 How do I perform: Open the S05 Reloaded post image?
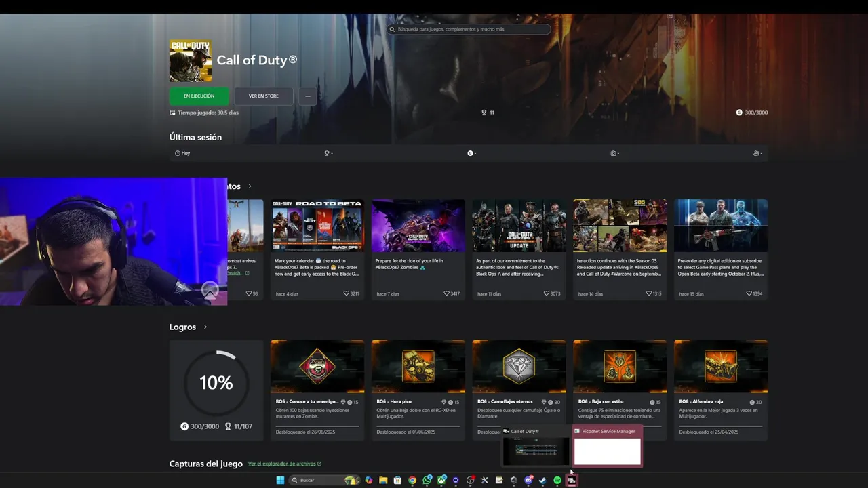620,226
